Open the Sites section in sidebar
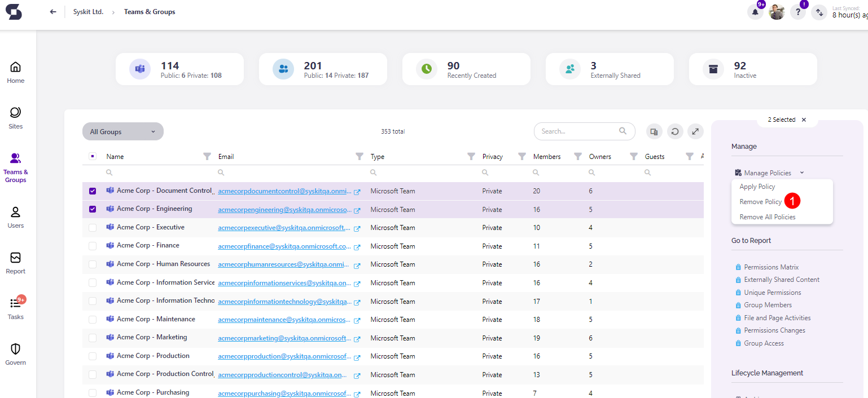 point(15,117)
